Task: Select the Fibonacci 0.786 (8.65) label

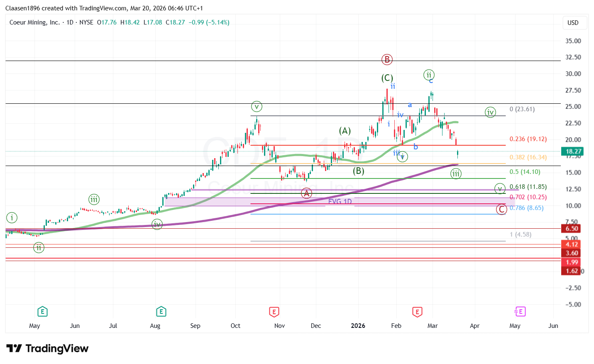Action: coord(526,208)
